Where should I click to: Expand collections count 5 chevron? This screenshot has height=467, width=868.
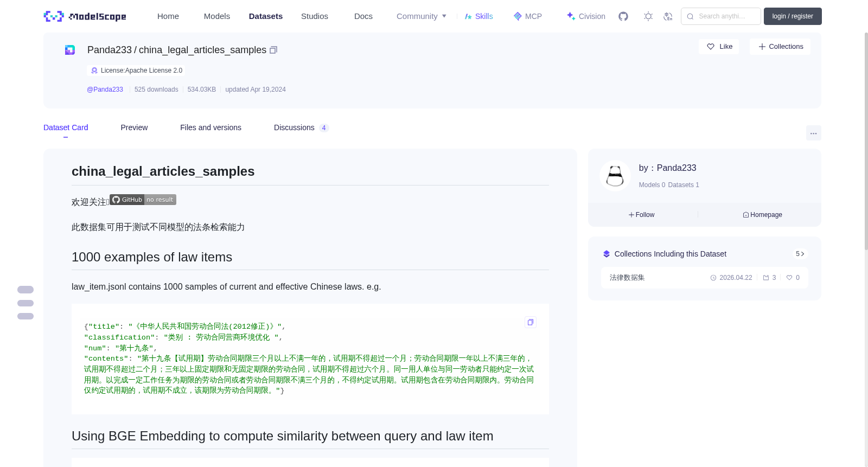click(x=800, y=254)
